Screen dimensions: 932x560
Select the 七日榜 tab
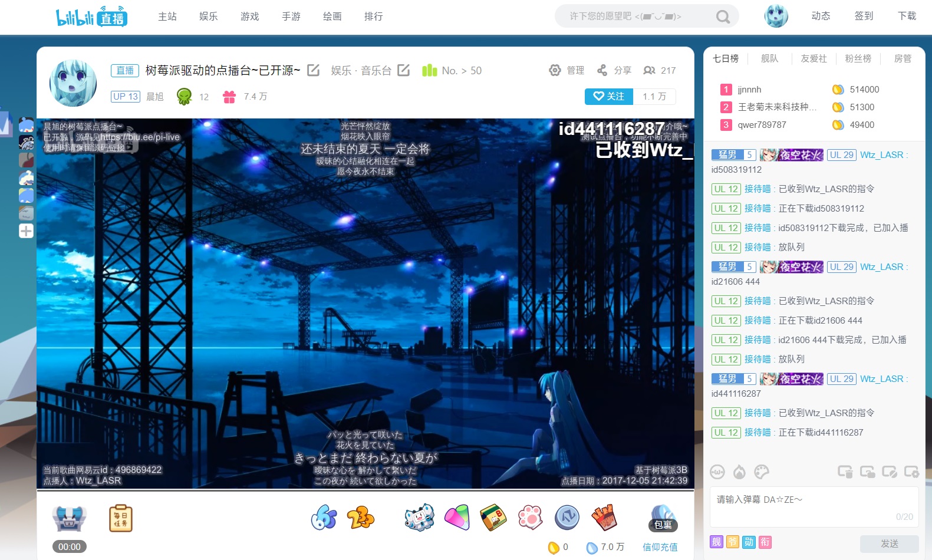click(x=726, y=58)
